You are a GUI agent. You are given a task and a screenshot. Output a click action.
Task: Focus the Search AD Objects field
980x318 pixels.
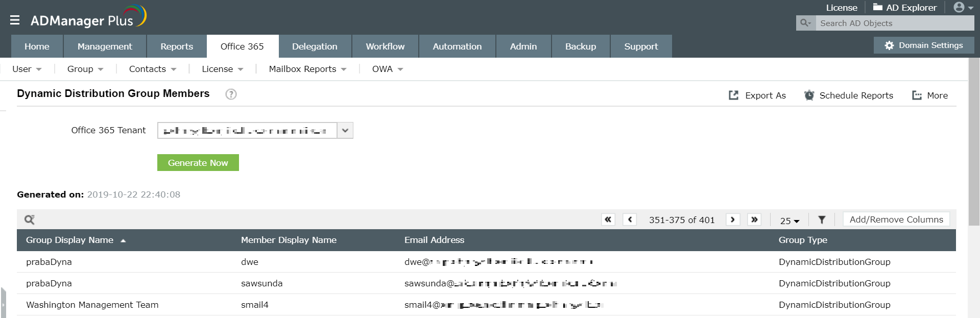tap(895, 23)
